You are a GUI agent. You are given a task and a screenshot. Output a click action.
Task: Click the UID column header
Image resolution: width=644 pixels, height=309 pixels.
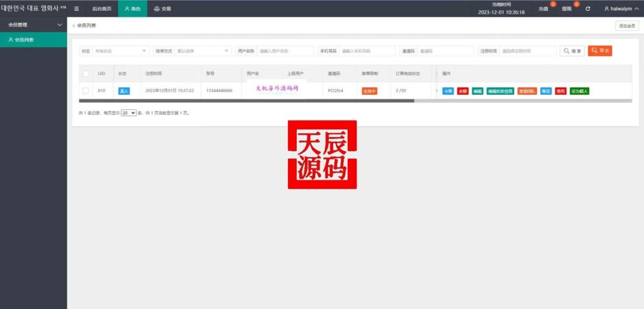pos(102,73)
